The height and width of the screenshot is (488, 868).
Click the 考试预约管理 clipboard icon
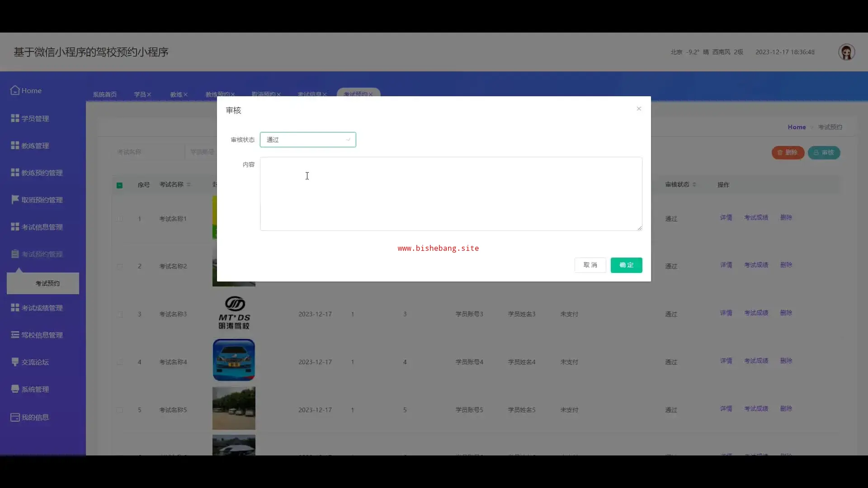[15, 254]
